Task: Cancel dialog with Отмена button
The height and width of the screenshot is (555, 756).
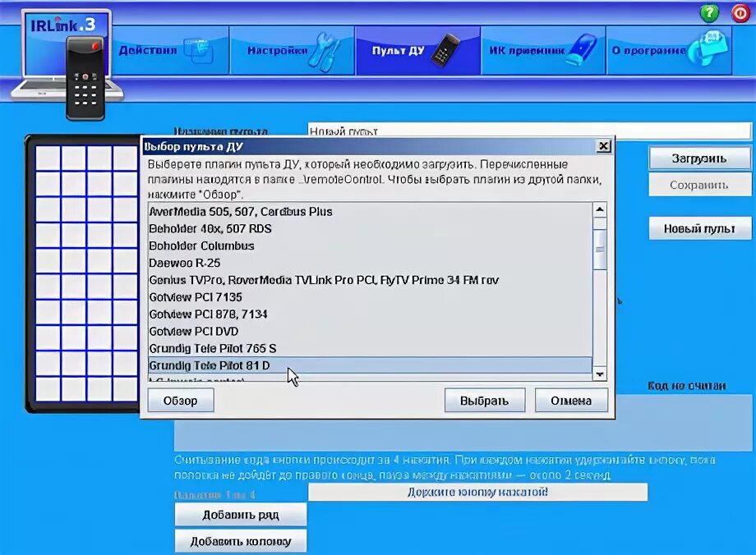Action: pyautogui.click(x=571, y=401)
